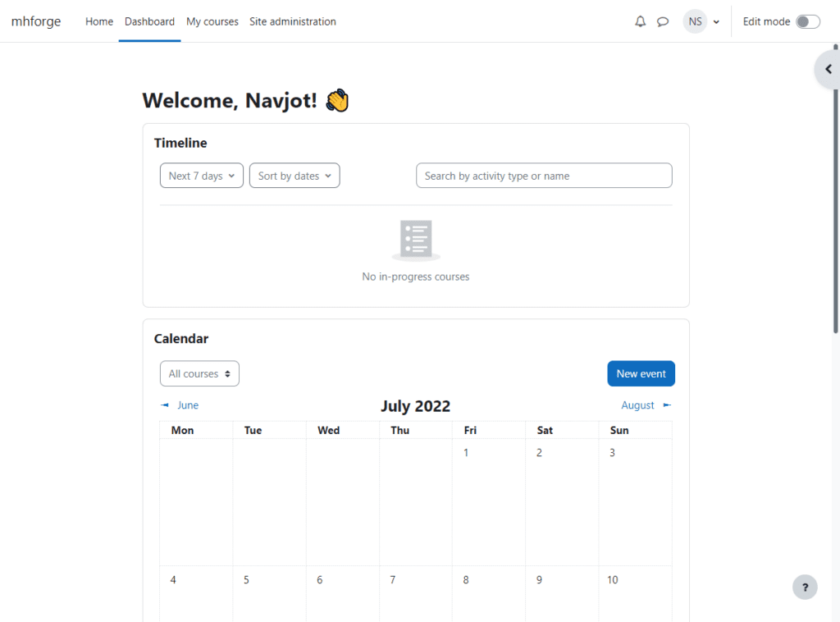This screenshot has height=622, width=840.
Task: Open the My courses tab
Action: [212, 22]
